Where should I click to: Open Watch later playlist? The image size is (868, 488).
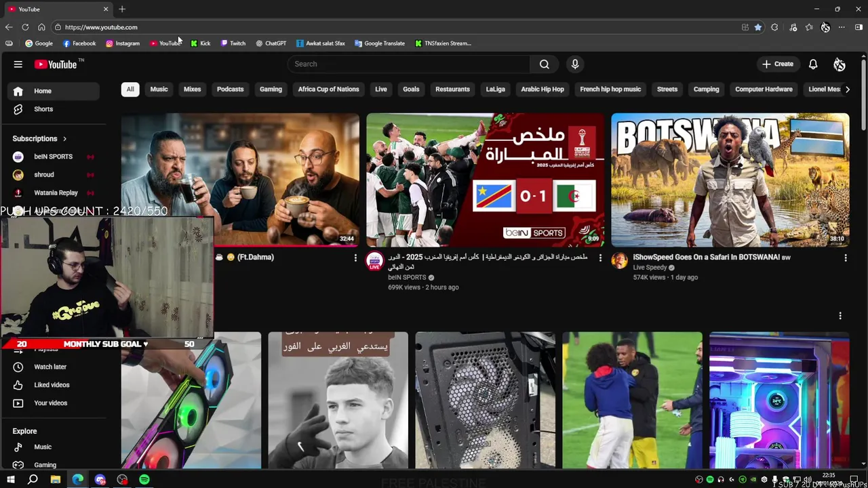click(x=54, y=367)
